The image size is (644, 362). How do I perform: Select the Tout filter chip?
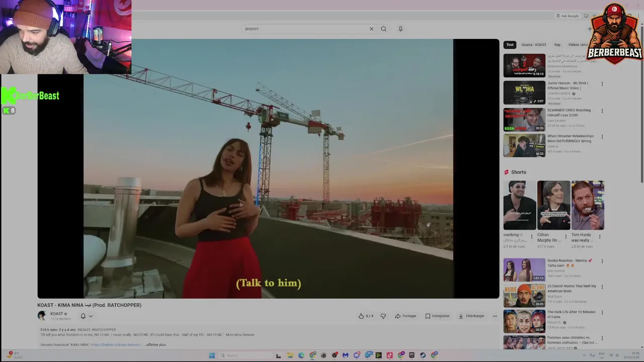(510, 45)
